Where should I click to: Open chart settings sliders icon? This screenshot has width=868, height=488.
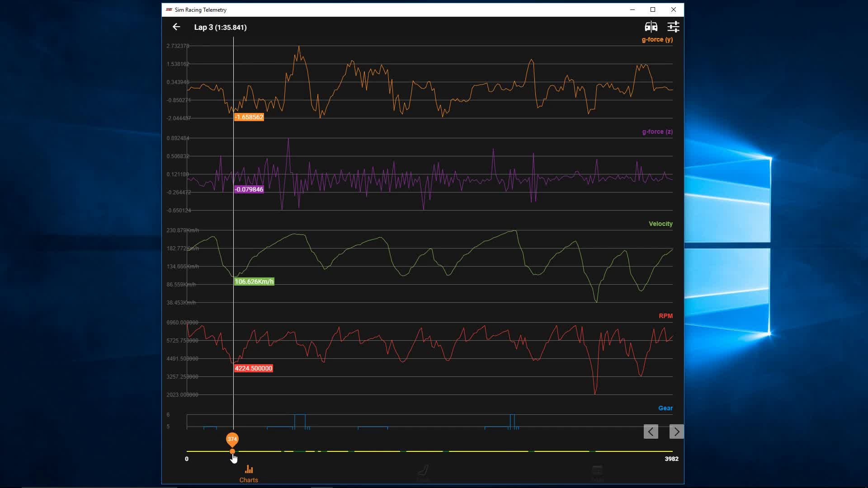673,27
